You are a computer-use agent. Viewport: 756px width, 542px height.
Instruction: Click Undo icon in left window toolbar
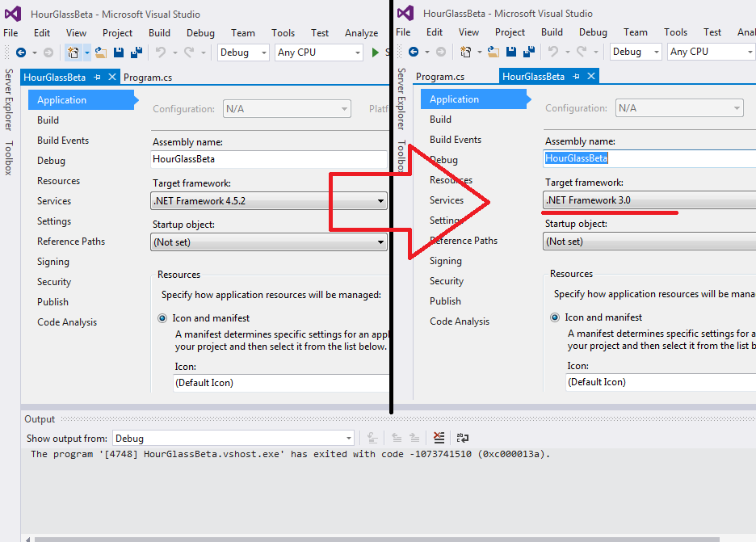point(161,52)
